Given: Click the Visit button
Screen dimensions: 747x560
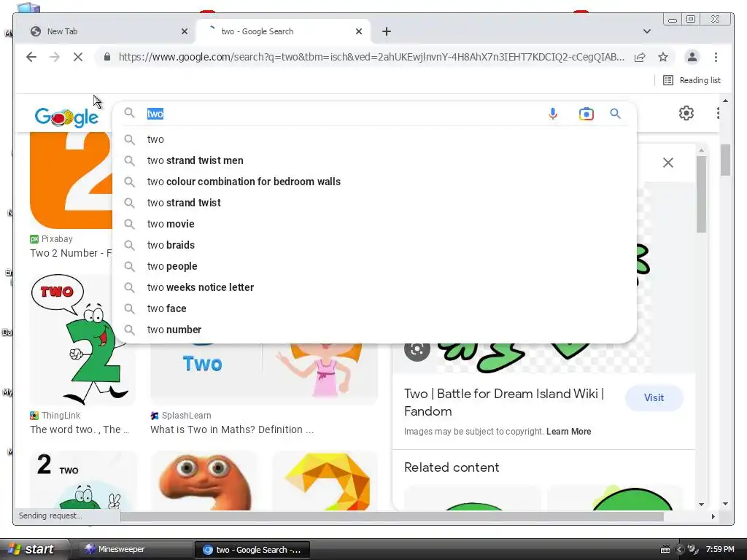Looking at the screenshot, I should (654, 397).
